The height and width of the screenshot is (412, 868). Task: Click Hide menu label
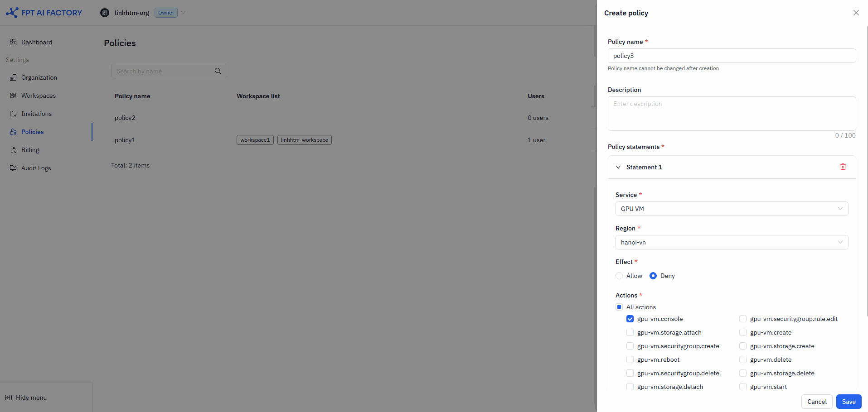(x=31, y=398)
